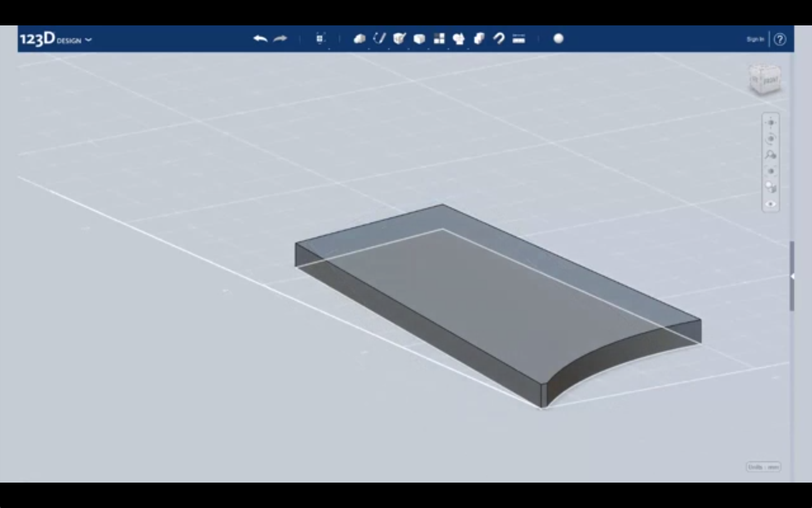Toggle the eye visibility options
This screenshot has width=812, height=508.
(771, 204)
